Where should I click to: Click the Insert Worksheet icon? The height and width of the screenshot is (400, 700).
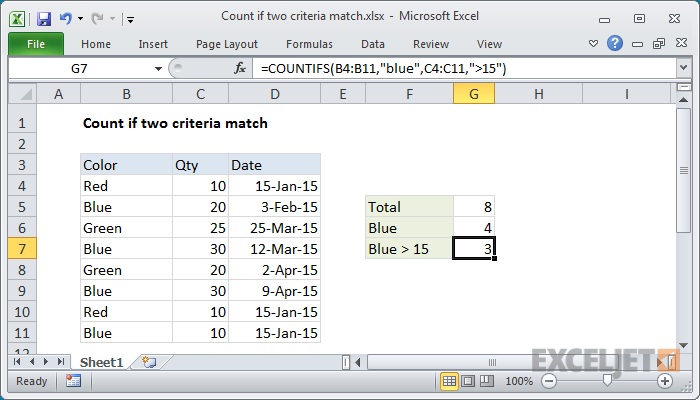click(x=149, y=362)
